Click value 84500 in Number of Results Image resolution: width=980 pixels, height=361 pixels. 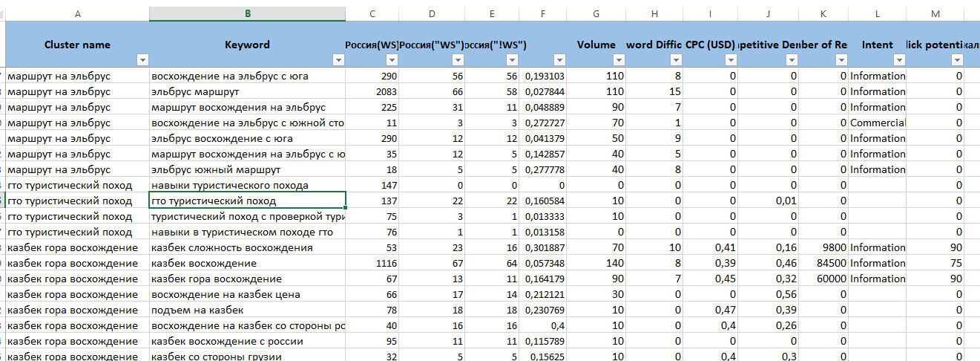823,263
